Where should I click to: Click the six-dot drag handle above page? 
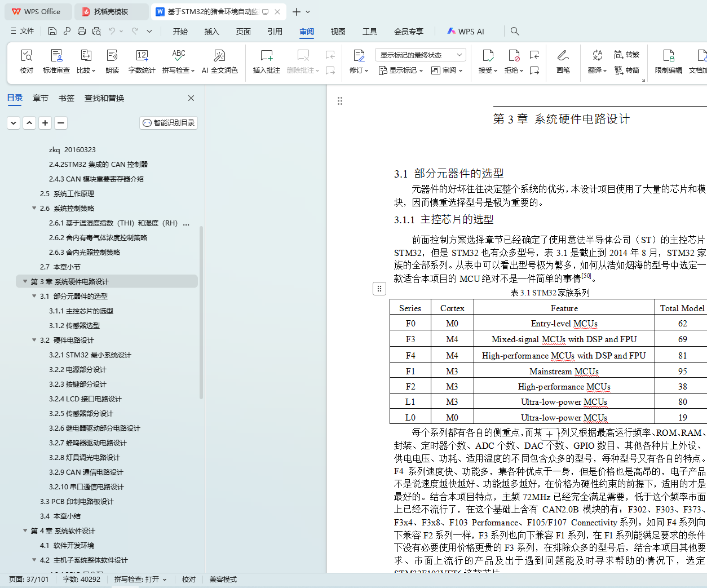coord(339,101)
